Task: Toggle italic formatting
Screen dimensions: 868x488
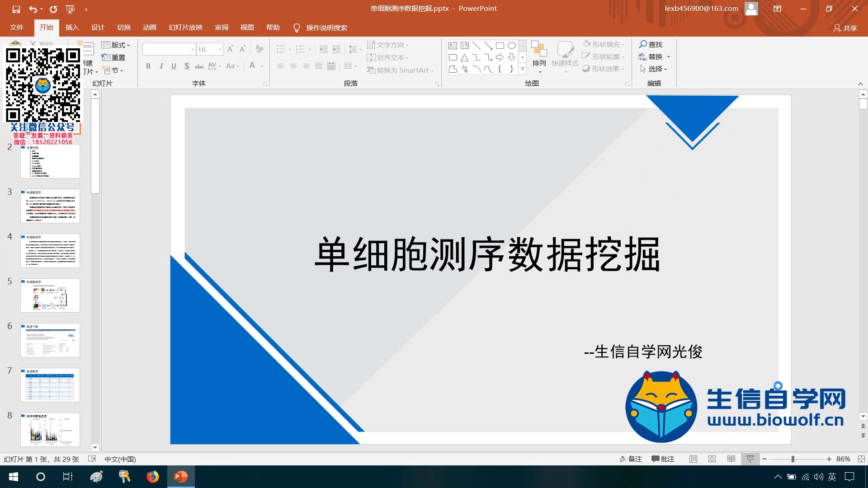Action: [161, 66]
